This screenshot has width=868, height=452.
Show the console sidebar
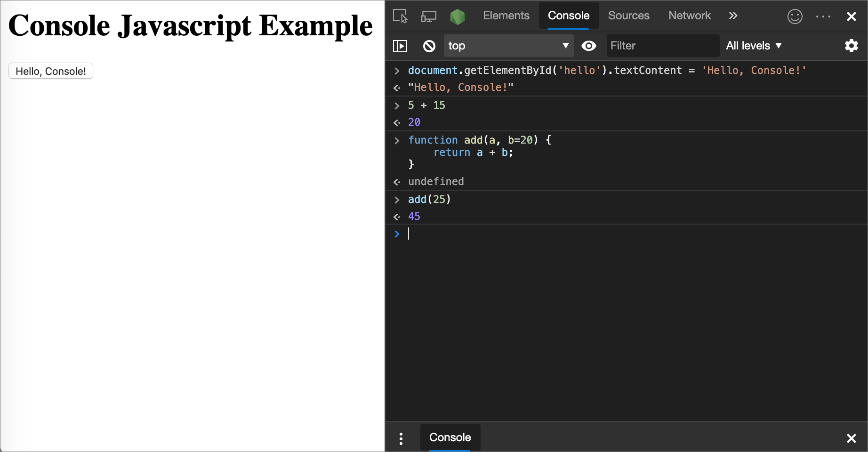pos(401,46)
